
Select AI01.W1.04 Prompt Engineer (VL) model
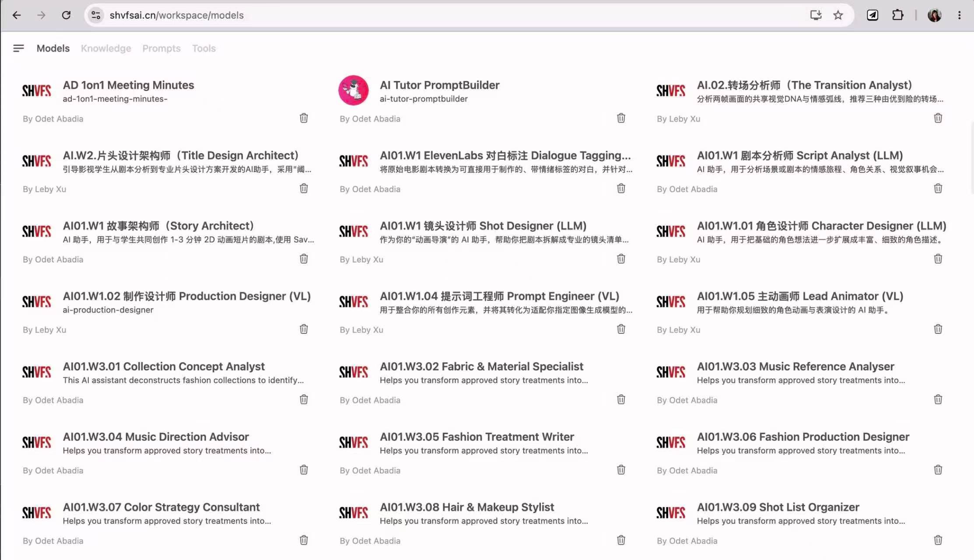(x=499, y=296)
